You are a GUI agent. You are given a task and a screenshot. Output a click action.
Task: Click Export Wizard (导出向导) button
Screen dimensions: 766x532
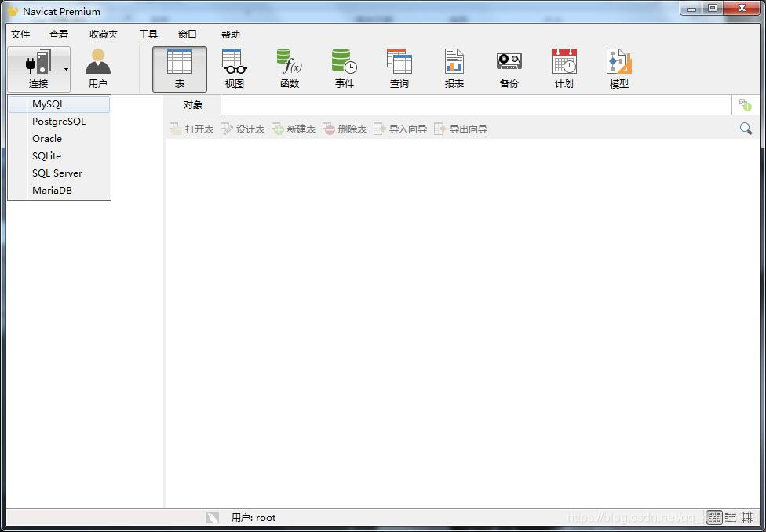click(x=461, y=129)
